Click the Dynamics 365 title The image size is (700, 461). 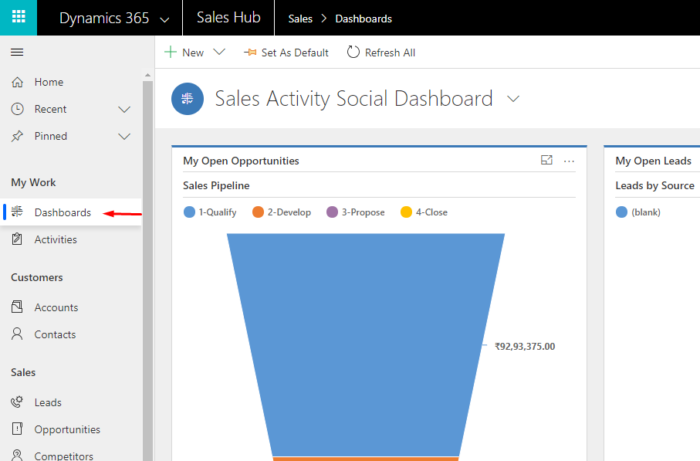click(104, 18)
